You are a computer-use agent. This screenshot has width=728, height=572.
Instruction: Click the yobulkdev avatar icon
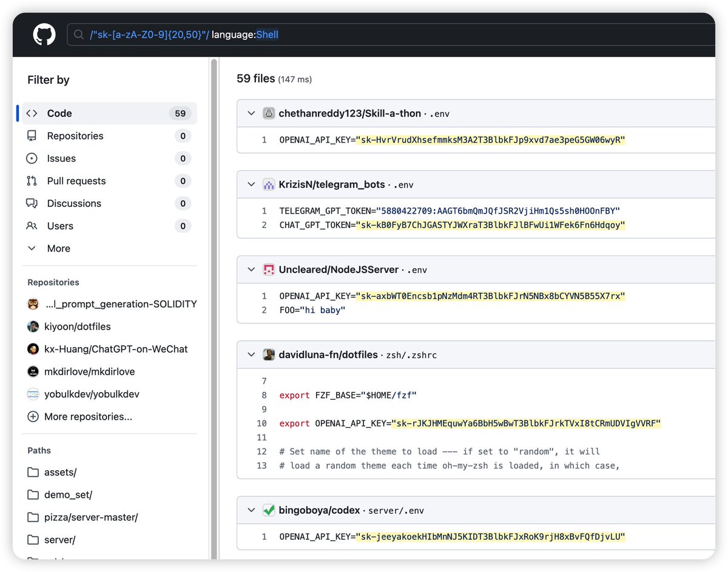33,394
